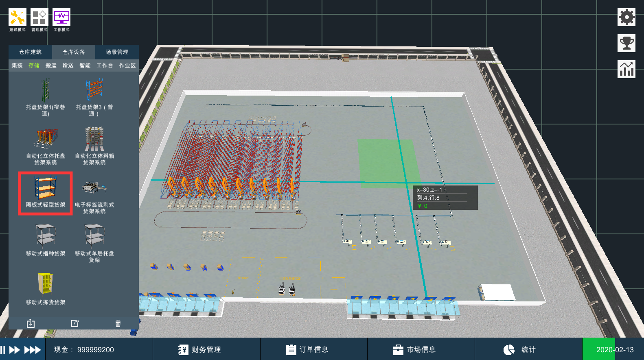Open 订单信息 order information
Screen dimensions: 644x360
307,350
